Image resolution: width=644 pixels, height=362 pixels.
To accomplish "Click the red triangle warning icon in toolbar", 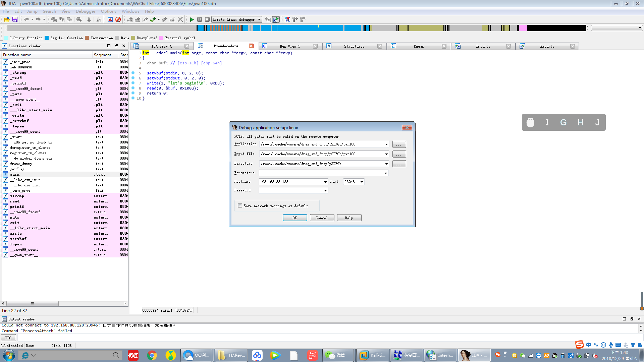I will point(110,19).
